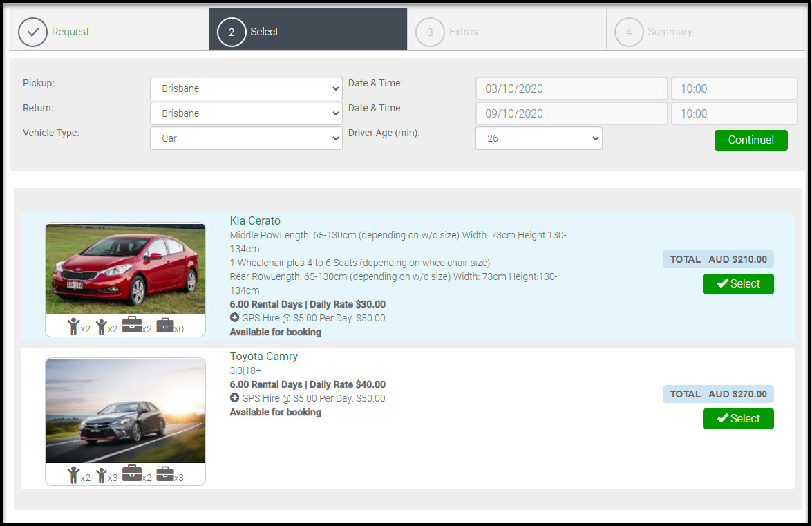
Task: Click the large luggage icon under Kia Cerato
Action: coord(132,325)
